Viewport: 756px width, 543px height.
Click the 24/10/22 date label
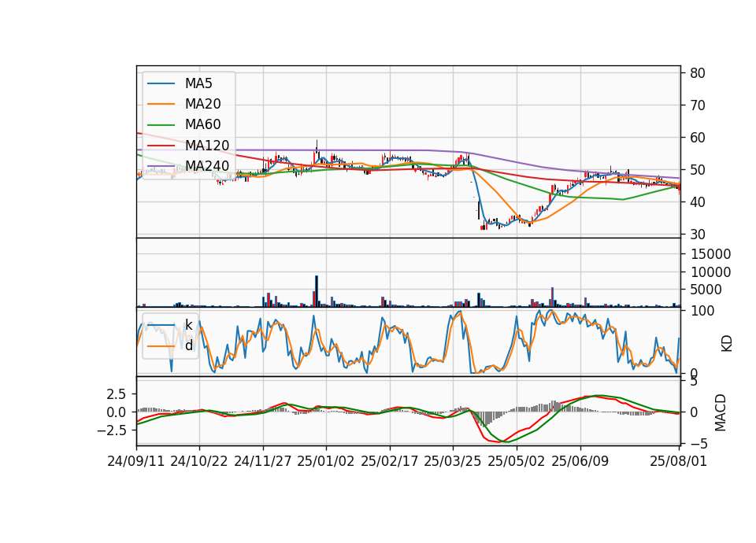(199, 461)
